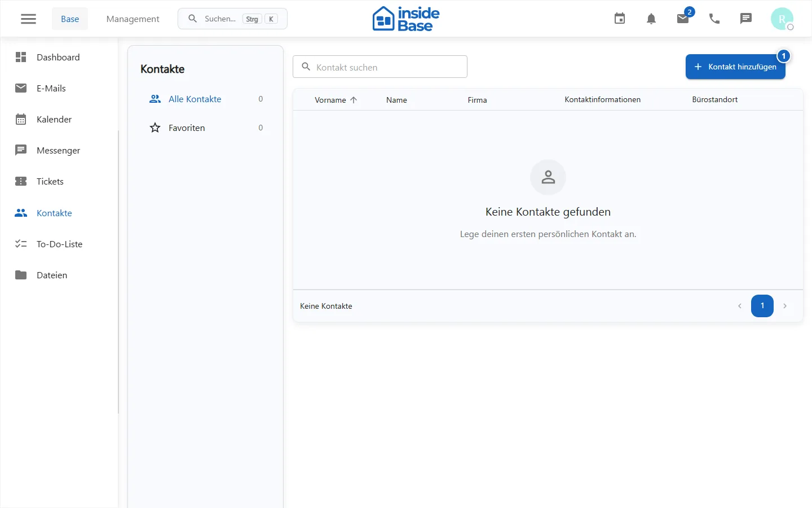This screenshot has width=812, height=508.
Task: Go to Messenger in sidebar
Action: [59, 150]
